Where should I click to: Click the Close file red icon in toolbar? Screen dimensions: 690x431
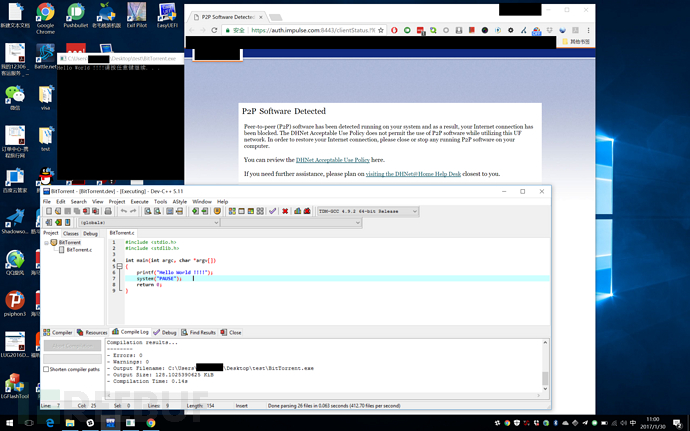pos(86,211)
